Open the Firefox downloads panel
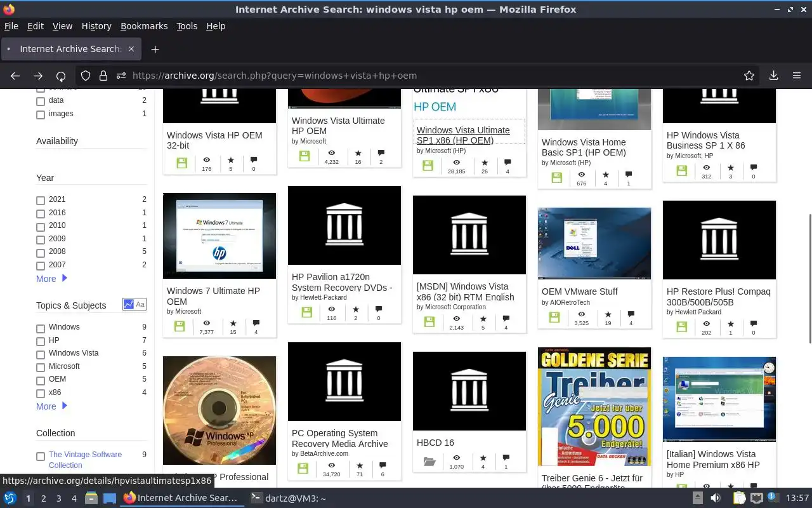The image size is (812, 508). pos(773,76)
